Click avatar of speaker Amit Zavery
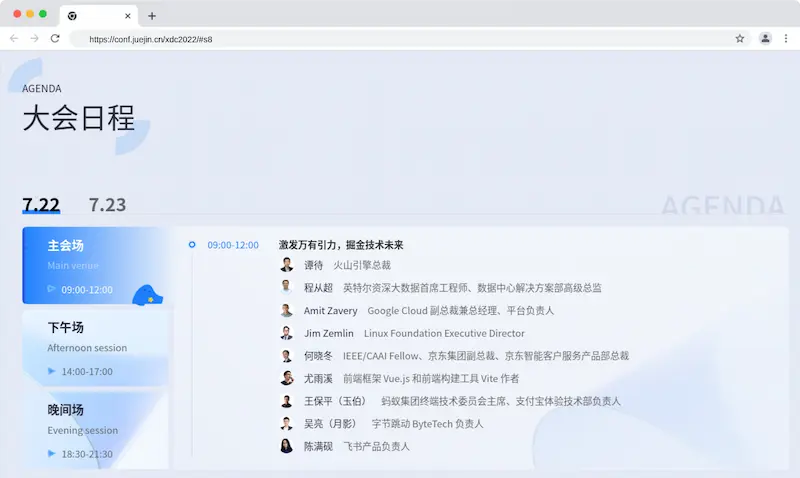Screen dimensions: 800x478 click(287, 310)
